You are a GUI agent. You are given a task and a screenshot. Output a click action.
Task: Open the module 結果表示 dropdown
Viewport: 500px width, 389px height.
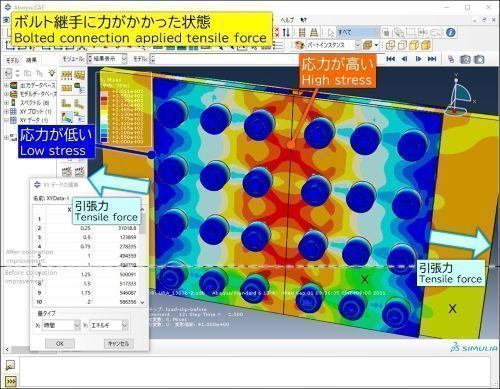tap(107, 59)
